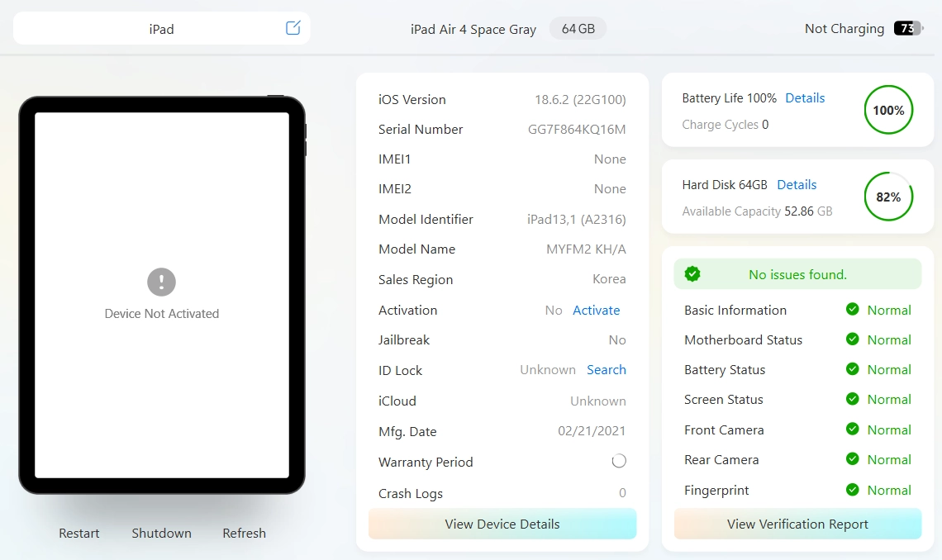Shutdown the connected iPad

[162, 533]
